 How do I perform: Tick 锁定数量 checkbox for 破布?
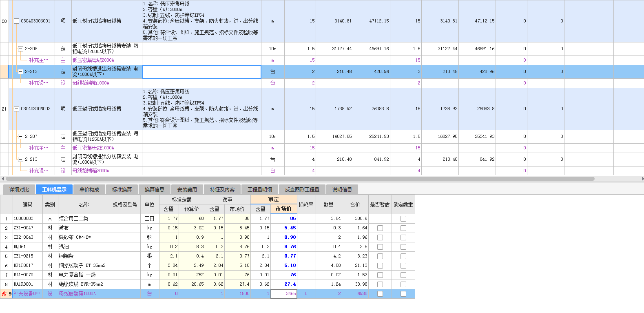(403, 228)
